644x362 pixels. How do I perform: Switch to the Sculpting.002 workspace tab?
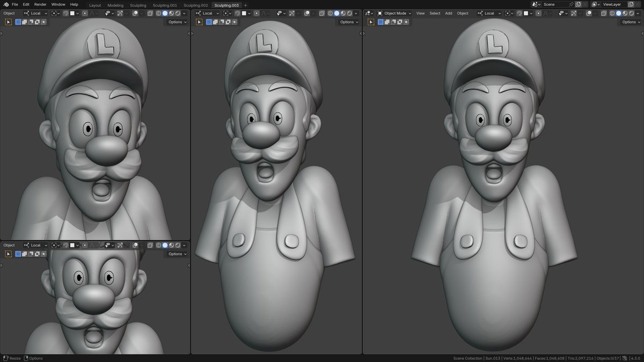tap(195, 5)
